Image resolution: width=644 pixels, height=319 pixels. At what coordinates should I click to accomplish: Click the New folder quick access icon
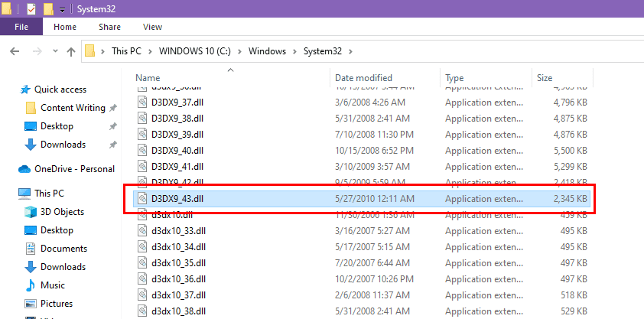pos(48,8)
